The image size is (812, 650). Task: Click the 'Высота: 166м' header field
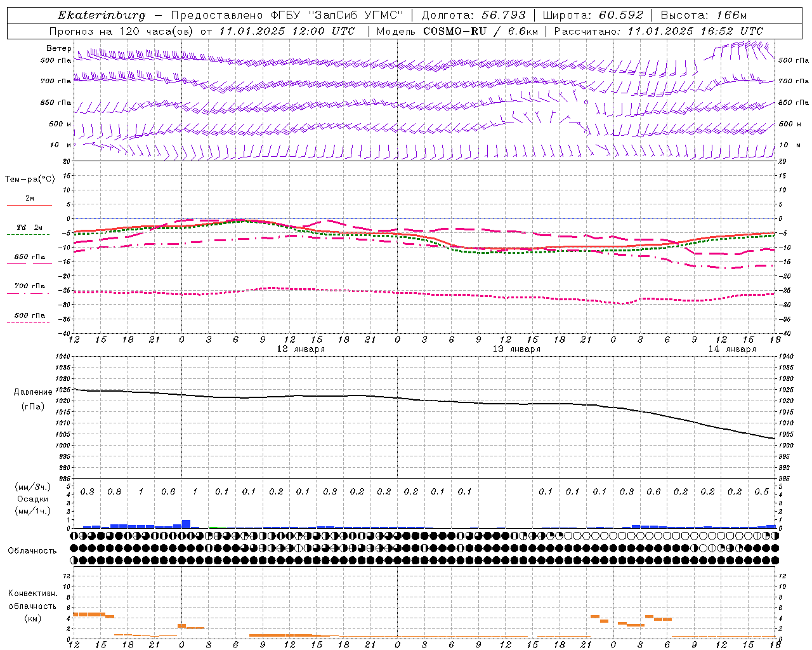(704, 15)
